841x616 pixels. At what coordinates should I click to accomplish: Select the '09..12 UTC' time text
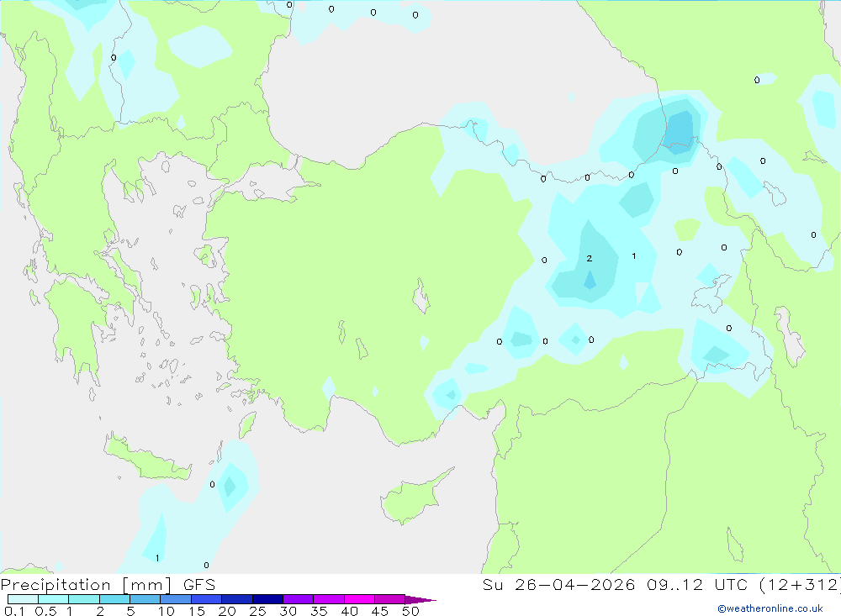(698, 585)
